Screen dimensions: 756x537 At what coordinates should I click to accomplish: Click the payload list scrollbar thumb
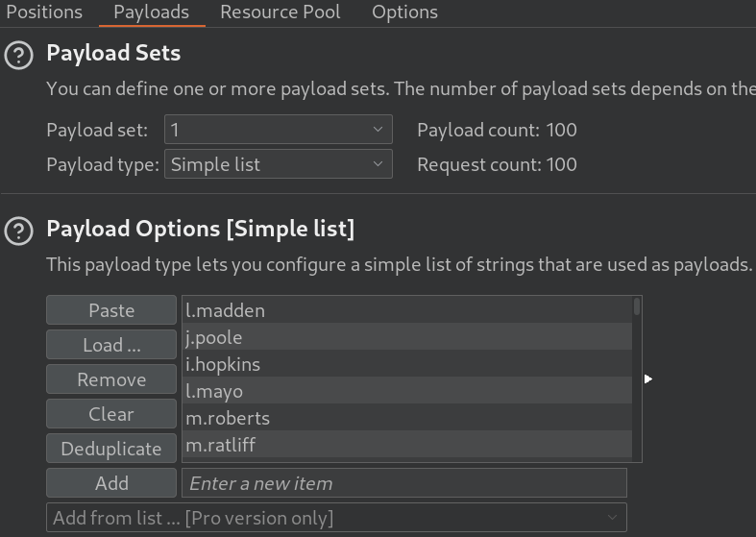pos(637,306)
